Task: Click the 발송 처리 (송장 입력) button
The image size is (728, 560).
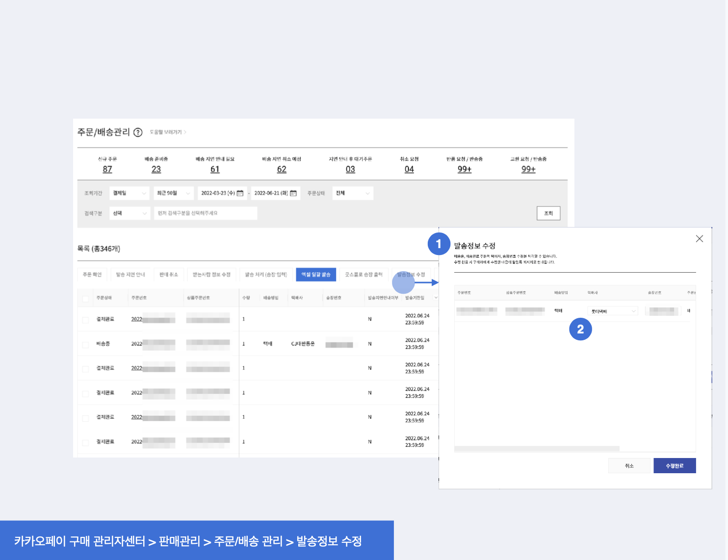Action: tap(266, 275)
